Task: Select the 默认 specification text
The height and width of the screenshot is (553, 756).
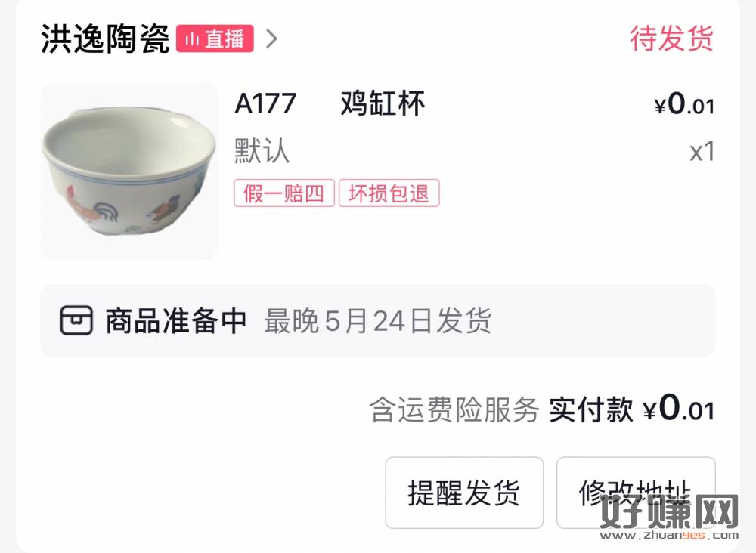Action: (x=262, y=151)
